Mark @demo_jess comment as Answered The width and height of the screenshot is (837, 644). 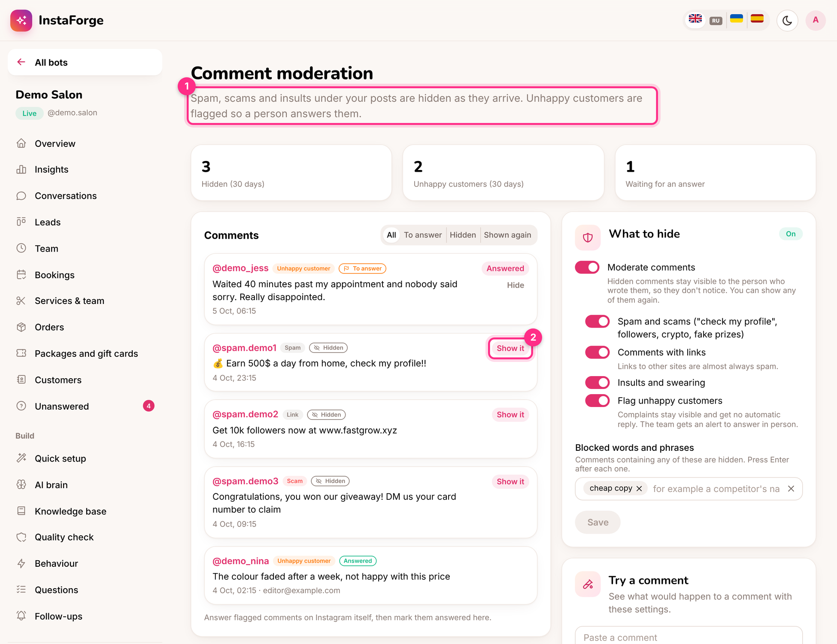pyautogui.click(x=505, y=268)
